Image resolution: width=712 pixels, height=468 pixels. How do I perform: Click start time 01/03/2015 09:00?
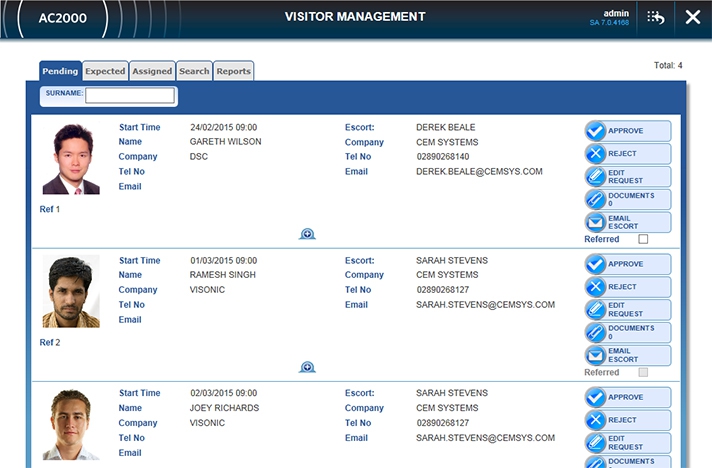coord(223,261)
